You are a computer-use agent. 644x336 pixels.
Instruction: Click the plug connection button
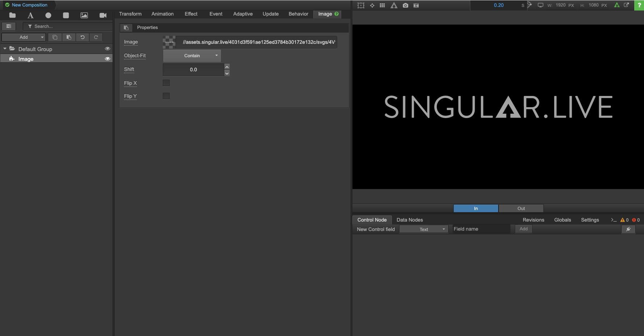coord(628,229)
